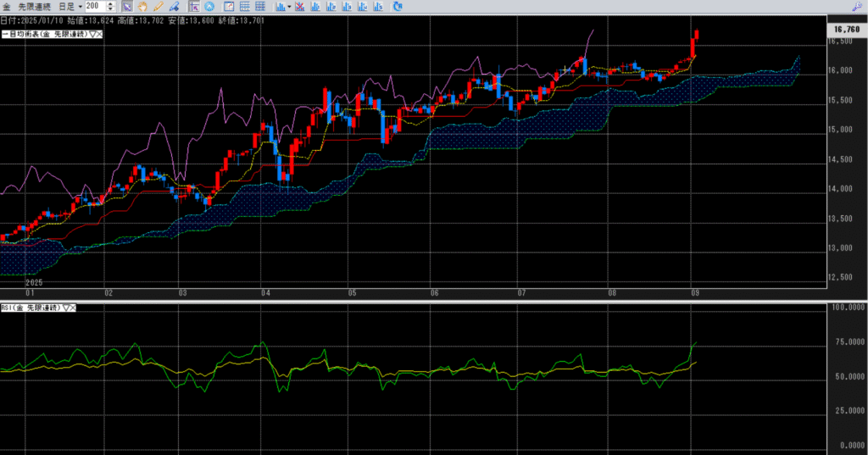The width and height of the screenshot is (868, 455).
Task: Open the 日足 timeframe dropdown
Action: 70,6
